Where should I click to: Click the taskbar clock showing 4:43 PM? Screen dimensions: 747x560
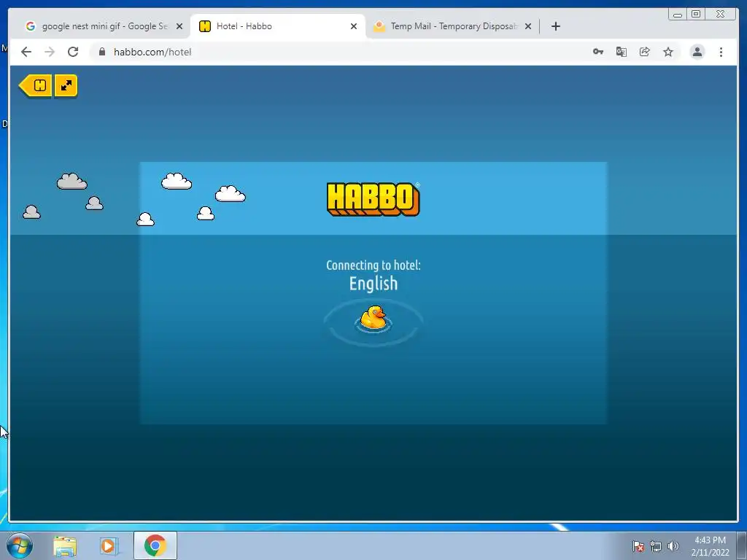click(710, 546)
